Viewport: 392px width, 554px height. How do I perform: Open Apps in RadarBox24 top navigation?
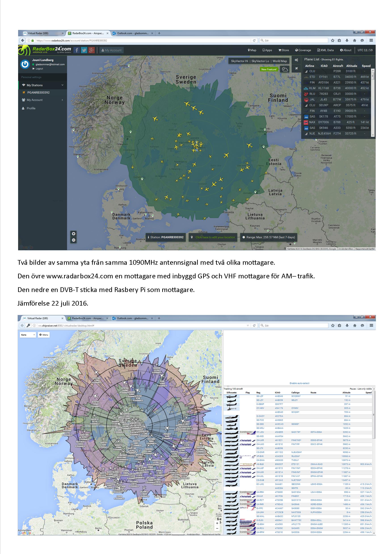click(x=267, y=50)
